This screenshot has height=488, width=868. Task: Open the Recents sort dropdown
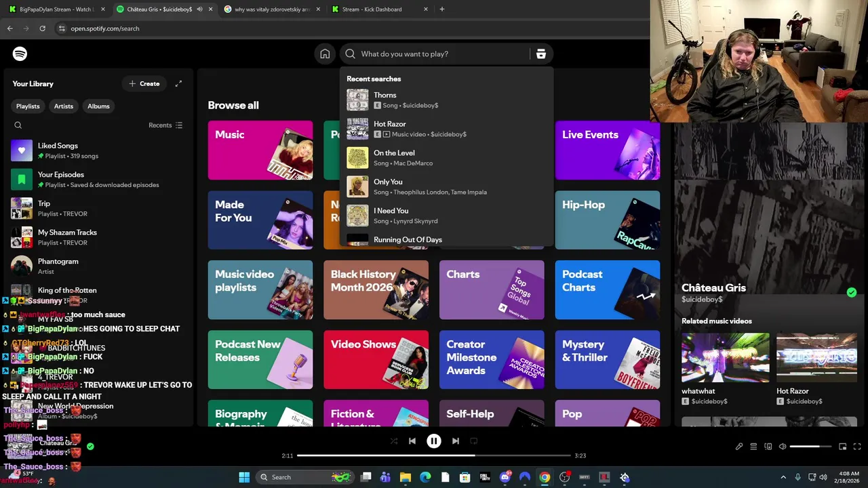click(165, 125)
